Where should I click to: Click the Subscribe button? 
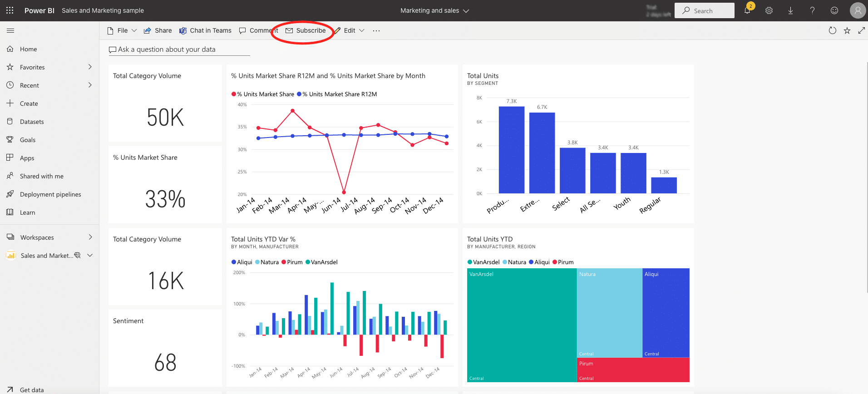pyautogui.click(x=306, y=30)
